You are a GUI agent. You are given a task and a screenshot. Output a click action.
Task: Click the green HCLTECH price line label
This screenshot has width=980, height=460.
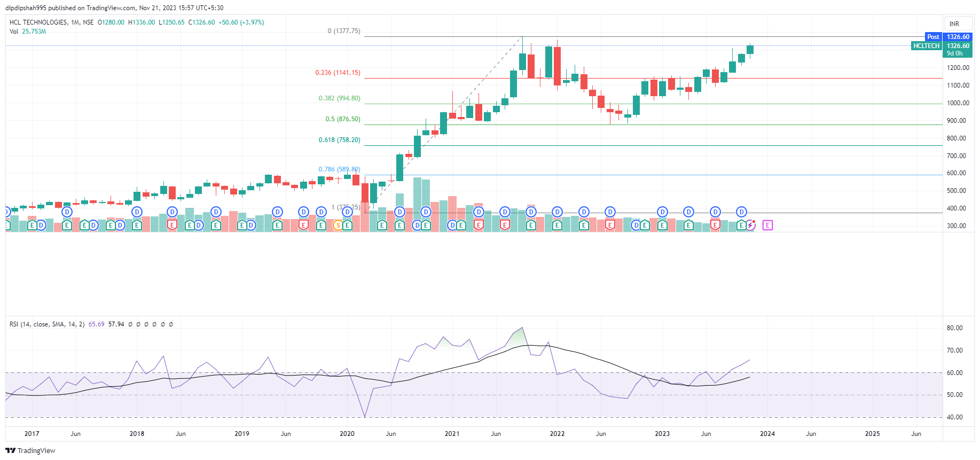(926, 46)
